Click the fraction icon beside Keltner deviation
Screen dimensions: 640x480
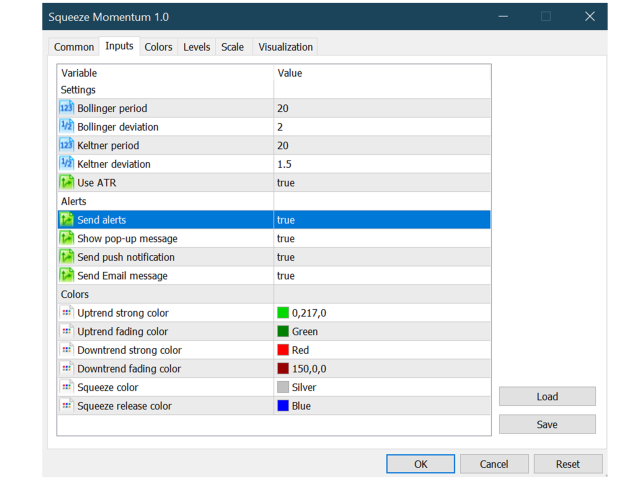pos(66,164)
